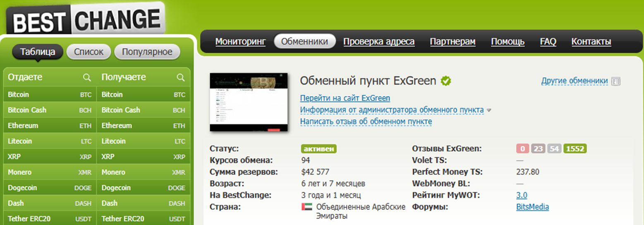Click the reserves value $42 577
The width and height of the screenshot is (644, 225).
(x=315, y=172)
